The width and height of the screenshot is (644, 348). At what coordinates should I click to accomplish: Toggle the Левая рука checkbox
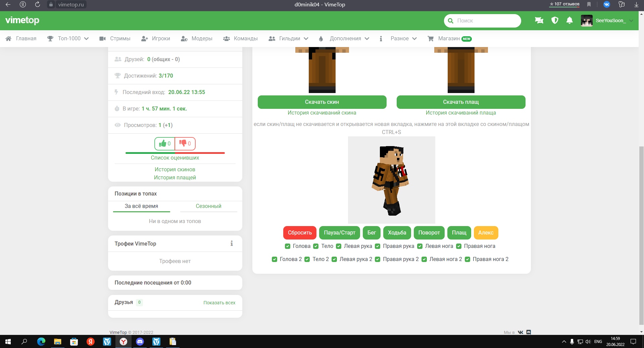point(339,246)
